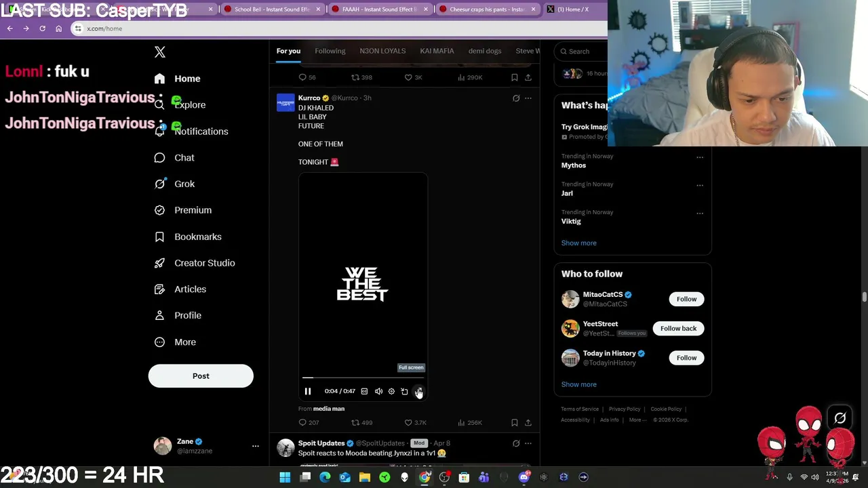Repost the upper post with 398 reposts

pos(361,77)
